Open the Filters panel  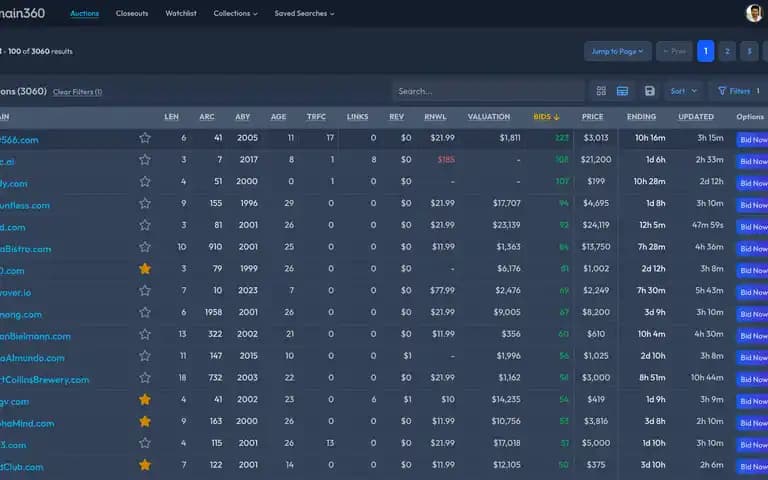coord(739,91)
